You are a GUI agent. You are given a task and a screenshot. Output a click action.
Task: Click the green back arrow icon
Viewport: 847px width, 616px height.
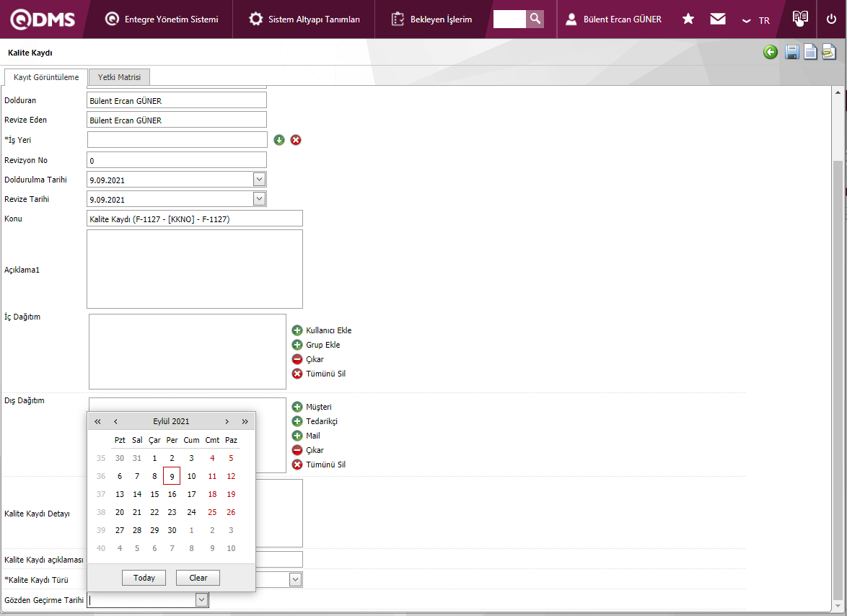[771, 52]
